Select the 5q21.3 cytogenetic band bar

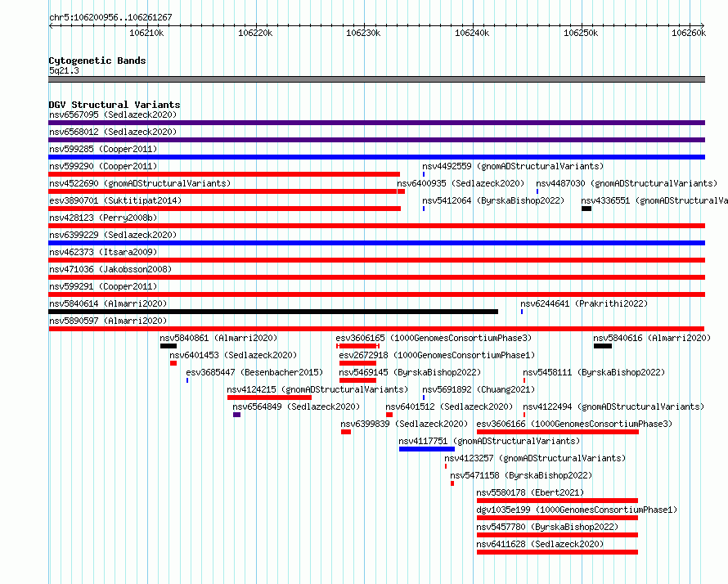376,79
